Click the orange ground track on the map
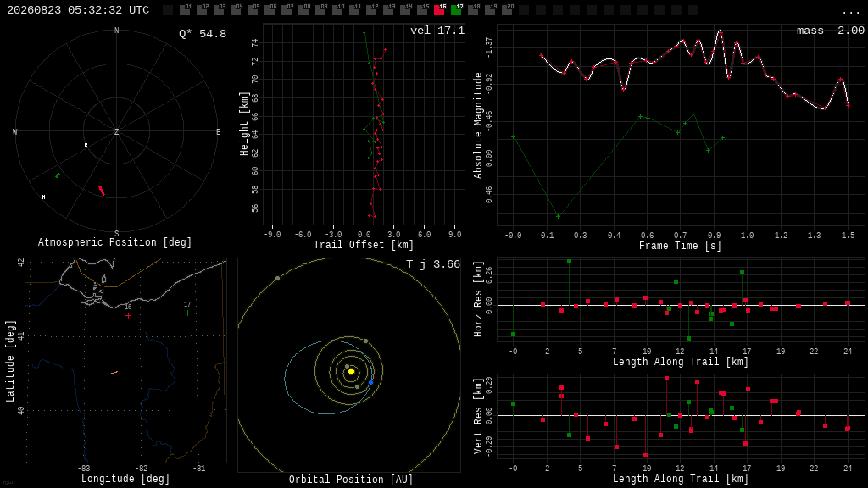Image resolution: width=868 pixels, height=488 pixels. coord(114,373)
